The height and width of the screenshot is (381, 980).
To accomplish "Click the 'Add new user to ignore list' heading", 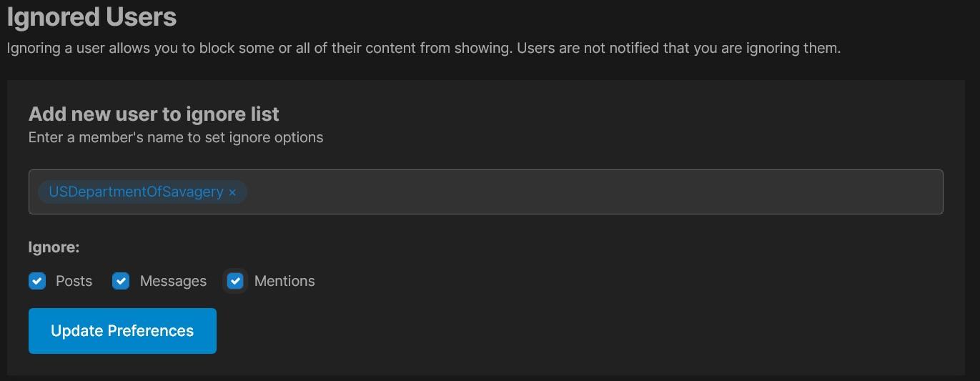I will pos(154,114).
